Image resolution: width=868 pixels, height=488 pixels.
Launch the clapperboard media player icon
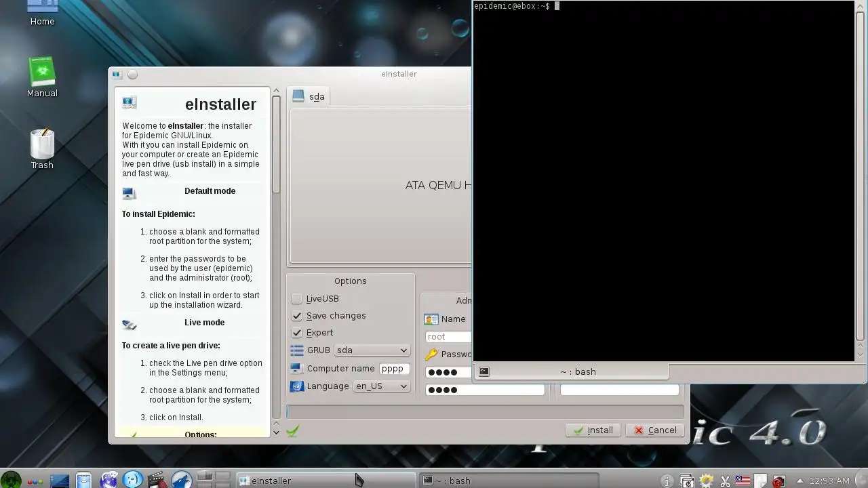[157, 481]
